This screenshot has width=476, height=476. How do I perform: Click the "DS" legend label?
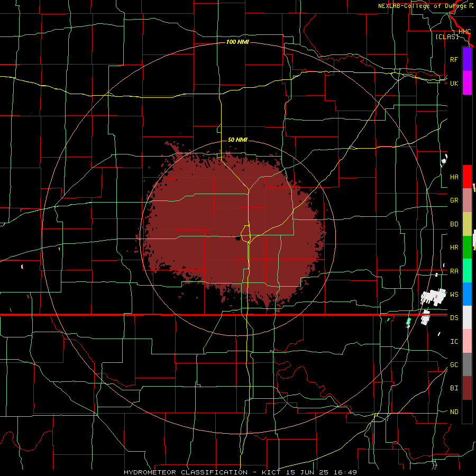click(454, 318)
